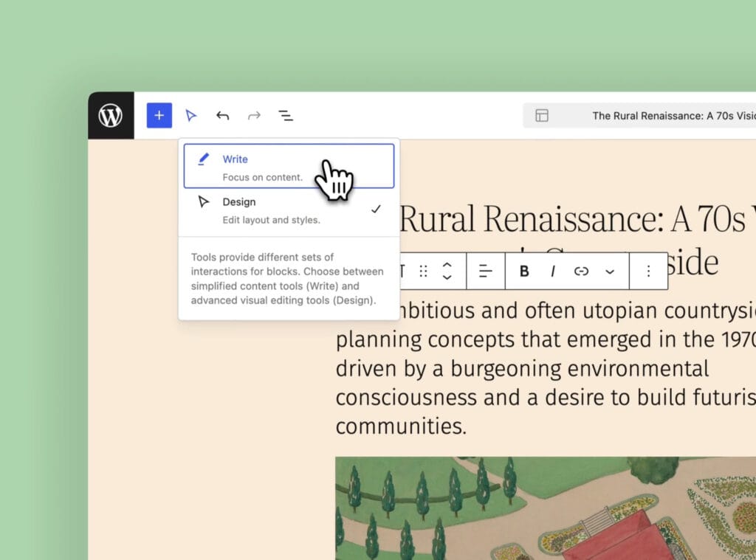Click the block drag handle dots

click(423, 271)
